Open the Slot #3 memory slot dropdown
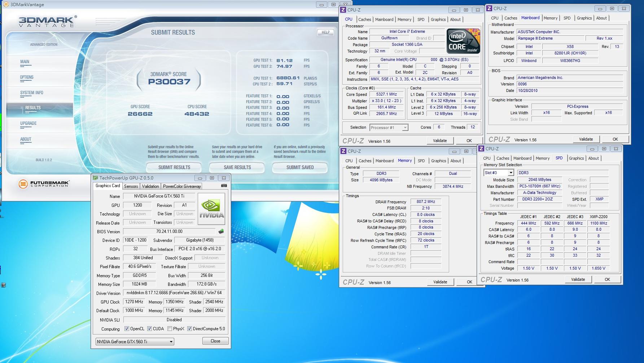This screenshot has width=644, height=363. [x=511, y=173]
